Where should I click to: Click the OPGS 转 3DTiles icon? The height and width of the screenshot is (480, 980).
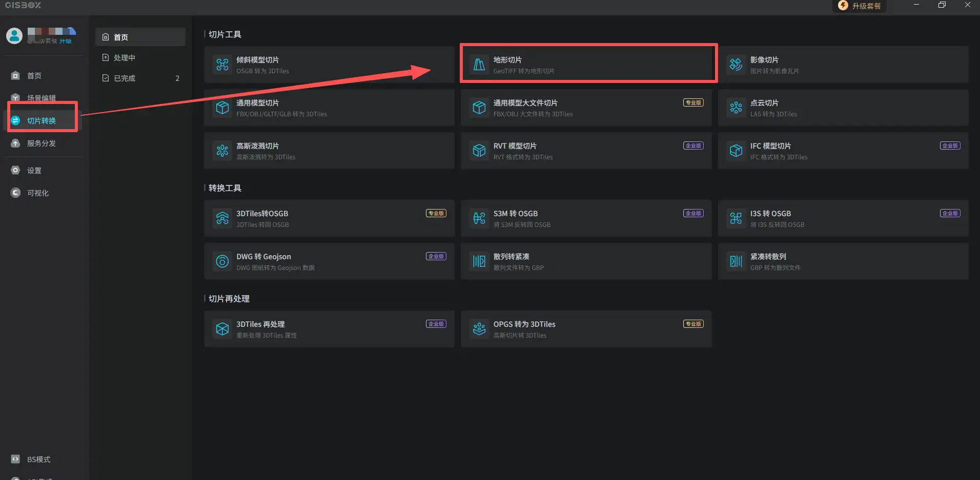pyautogui.click(x=479, y=329)
